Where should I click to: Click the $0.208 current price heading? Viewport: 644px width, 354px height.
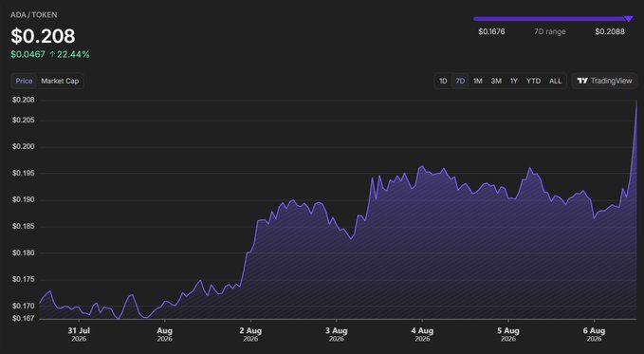(x=43, y=36)
